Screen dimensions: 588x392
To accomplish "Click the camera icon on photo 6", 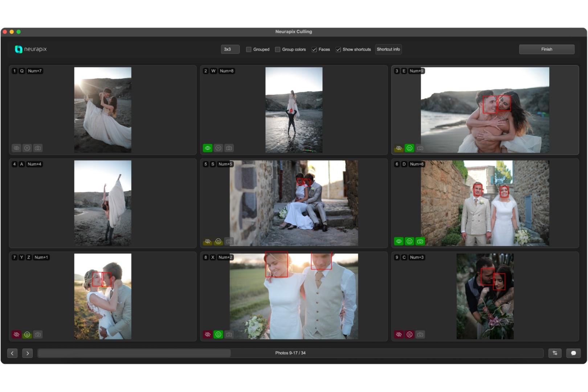I will tap(420, 241).
